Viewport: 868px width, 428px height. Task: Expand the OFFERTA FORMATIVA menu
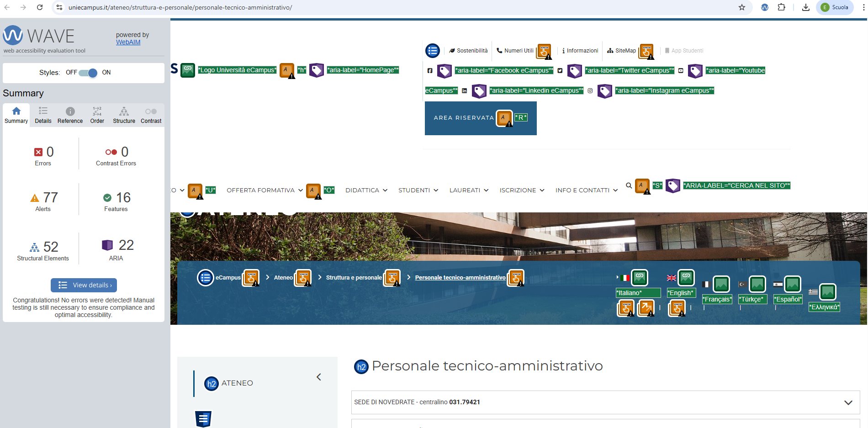(x=264, y=190)
